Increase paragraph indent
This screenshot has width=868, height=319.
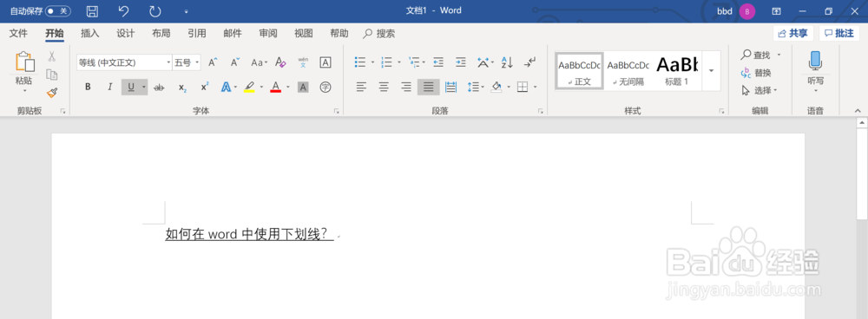tap(461, 62)
